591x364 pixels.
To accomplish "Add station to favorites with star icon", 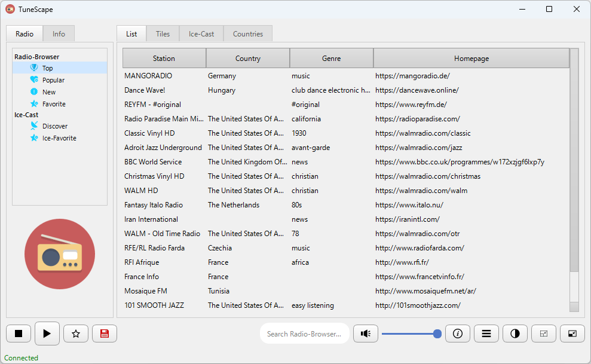I will click(x=76, y=334).
